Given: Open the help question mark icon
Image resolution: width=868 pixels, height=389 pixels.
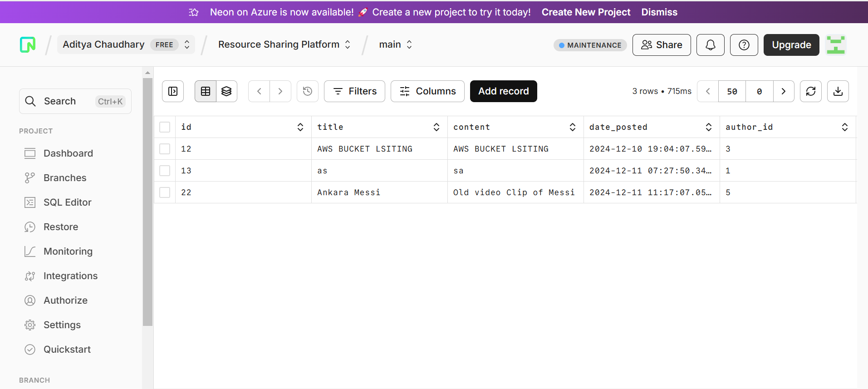Looking at the screenshot, I should [x=744, y=45].
